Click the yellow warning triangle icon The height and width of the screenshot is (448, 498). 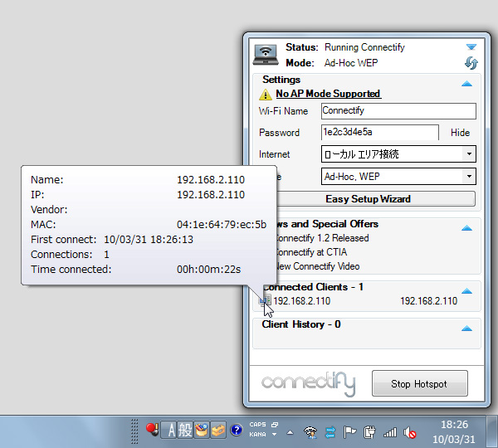click(266, 95)
